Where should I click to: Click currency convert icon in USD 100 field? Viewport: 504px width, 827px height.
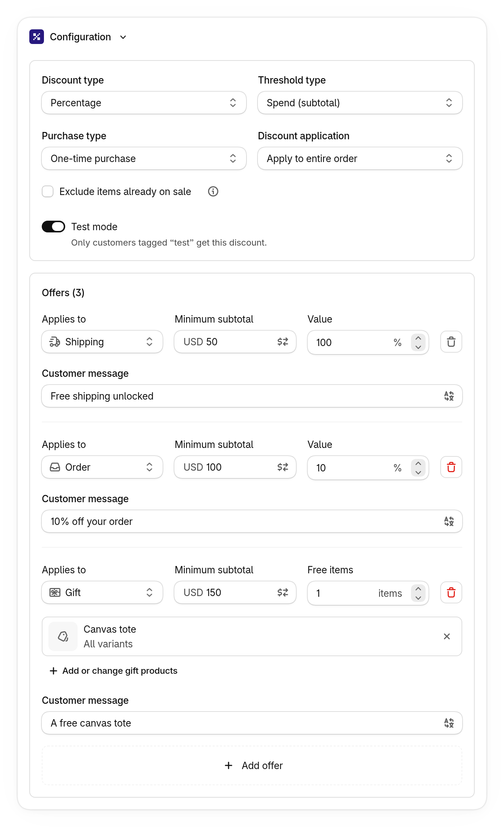(x=283, y=467)
